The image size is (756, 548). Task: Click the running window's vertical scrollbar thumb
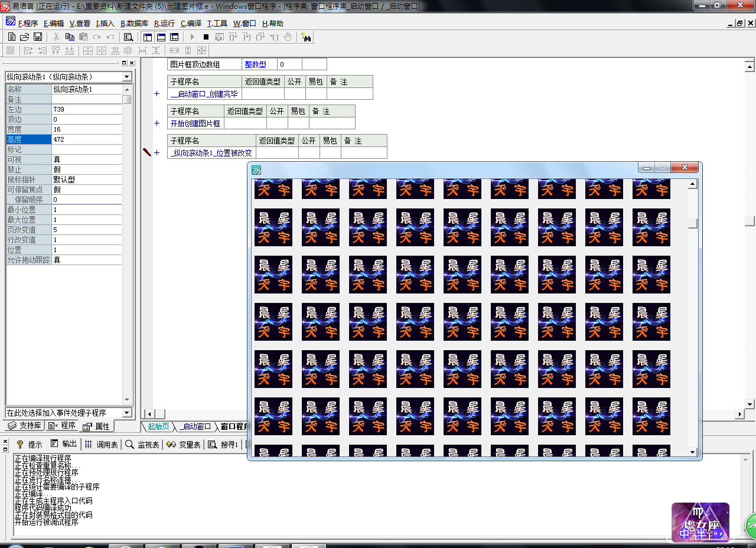coord(693,223)
